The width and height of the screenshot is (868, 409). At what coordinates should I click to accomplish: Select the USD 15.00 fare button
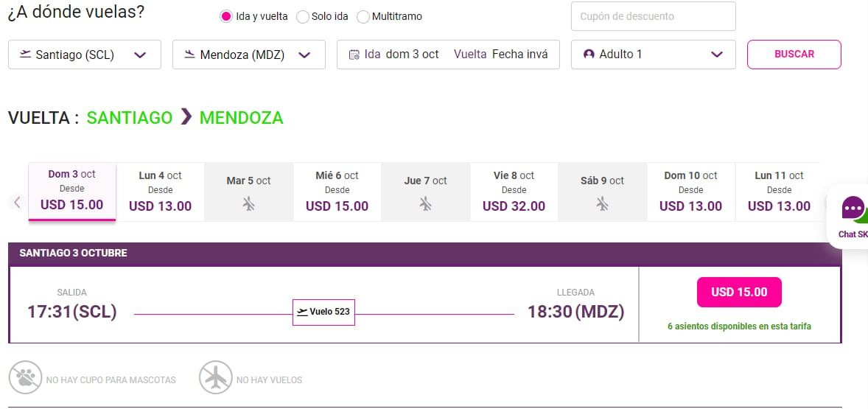coord(738,293)
